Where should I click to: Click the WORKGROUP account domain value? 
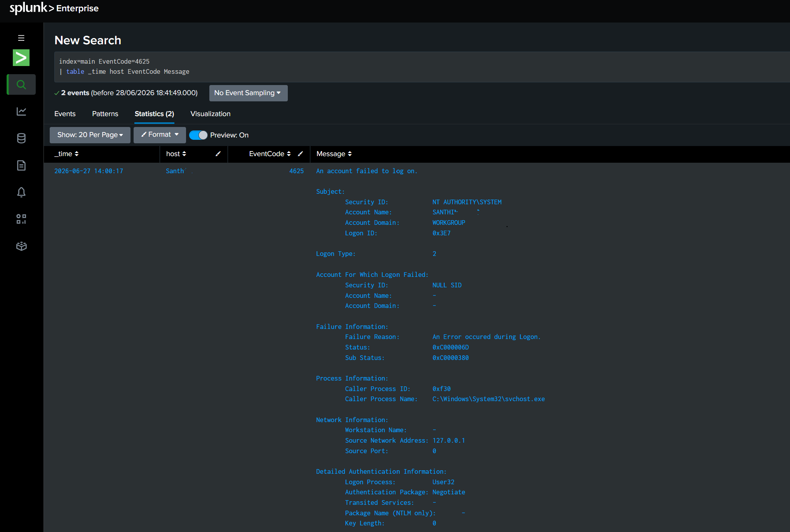[x=449, y=223]
